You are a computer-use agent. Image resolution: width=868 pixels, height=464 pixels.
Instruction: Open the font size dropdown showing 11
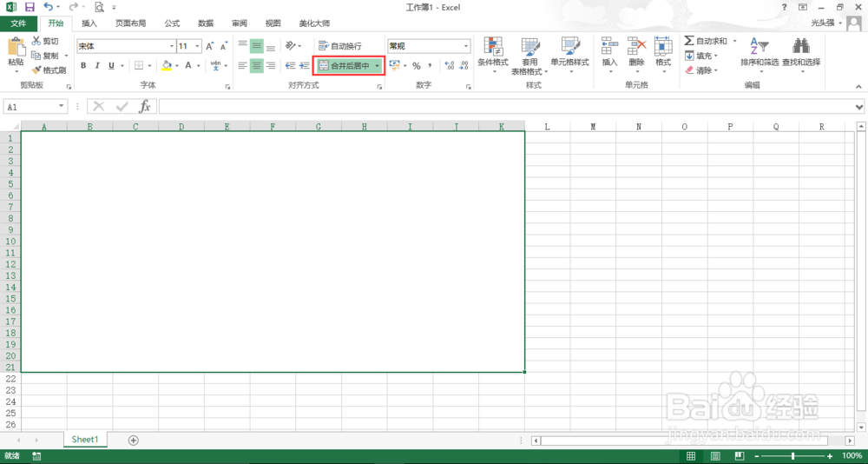(198, 47)
